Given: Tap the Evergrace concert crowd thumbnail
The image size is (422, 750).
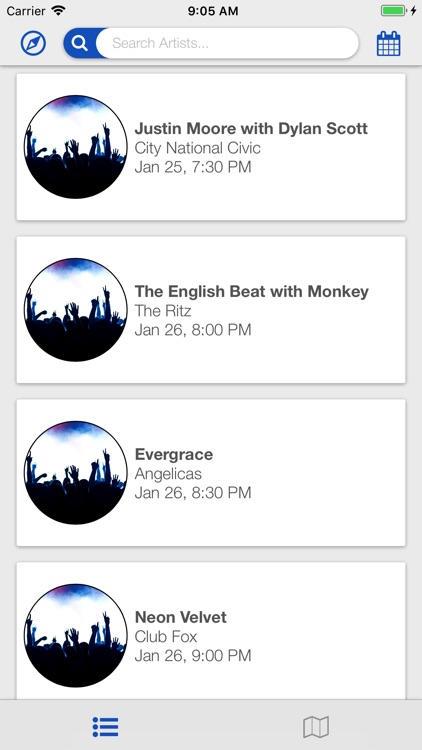Looking at the screenshot, I should (76, 473).
